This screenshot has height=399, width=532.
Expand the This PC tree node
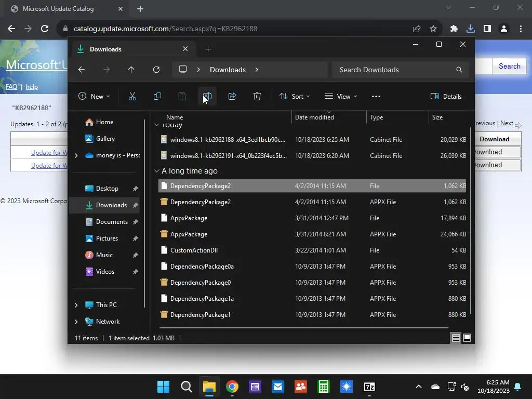pos(76,305)
